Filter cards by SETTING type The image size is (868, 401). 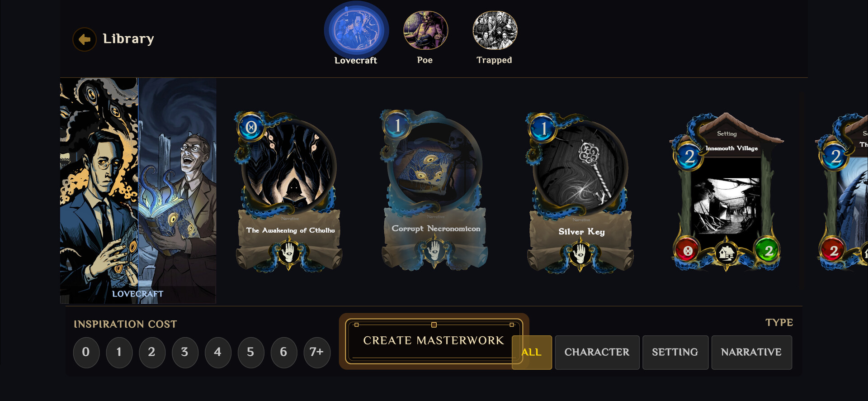(675, 352)
